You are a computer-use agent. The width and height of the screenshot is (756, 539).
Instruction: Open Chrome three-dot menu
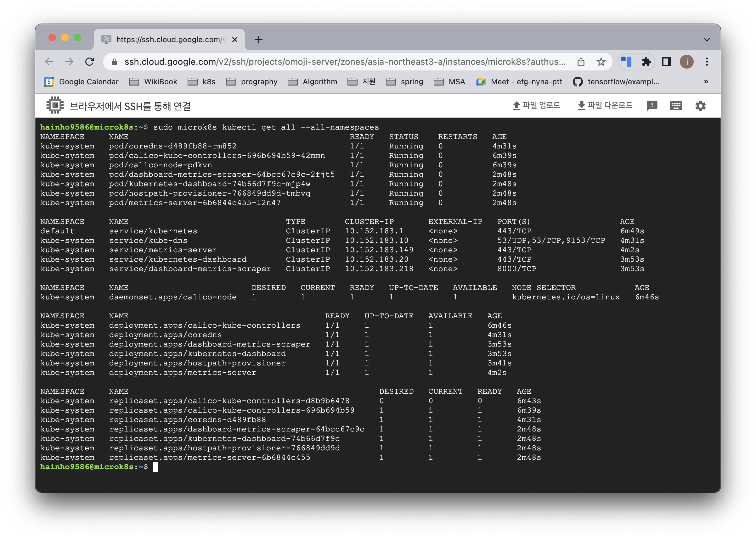tap(707, 62)
